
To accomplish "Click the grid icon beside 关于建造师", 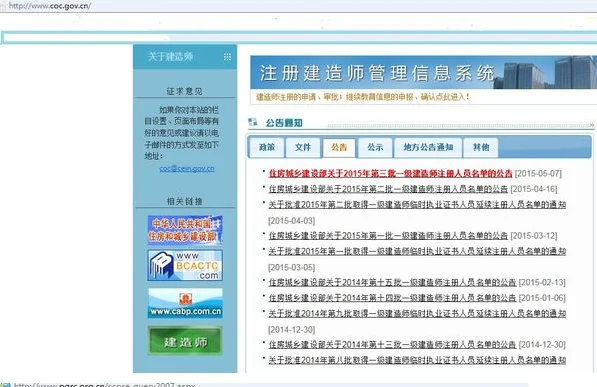I will (x=227, y=57).
